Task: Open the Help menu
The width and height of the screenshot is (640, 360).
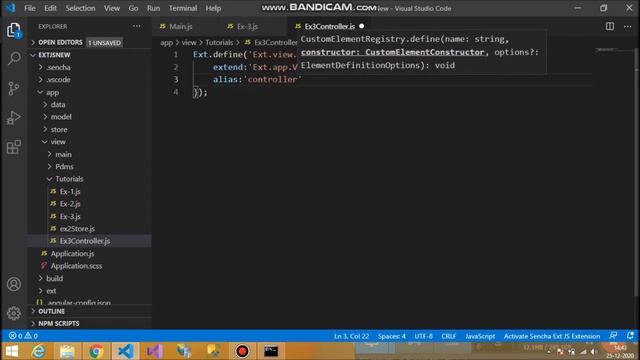Action: click(213, 8)
